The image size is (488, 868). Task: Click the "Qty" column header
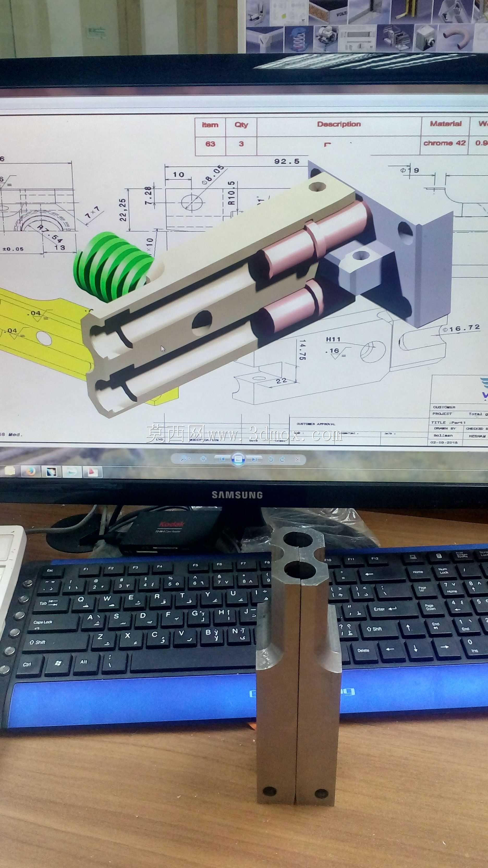click(x=241, y=125)
